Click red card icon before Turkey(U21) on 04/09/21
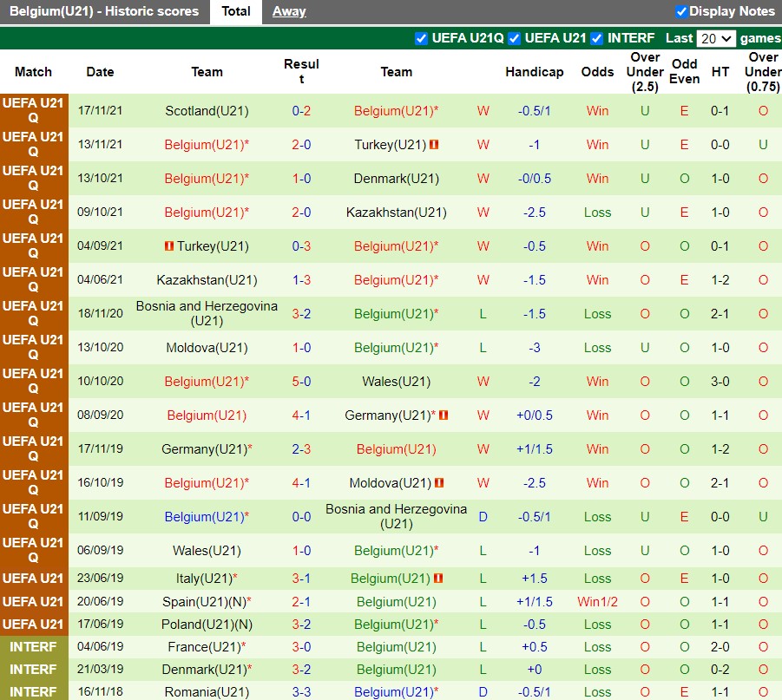The width and height of the screenshot is (782, 700). [169, 246]
